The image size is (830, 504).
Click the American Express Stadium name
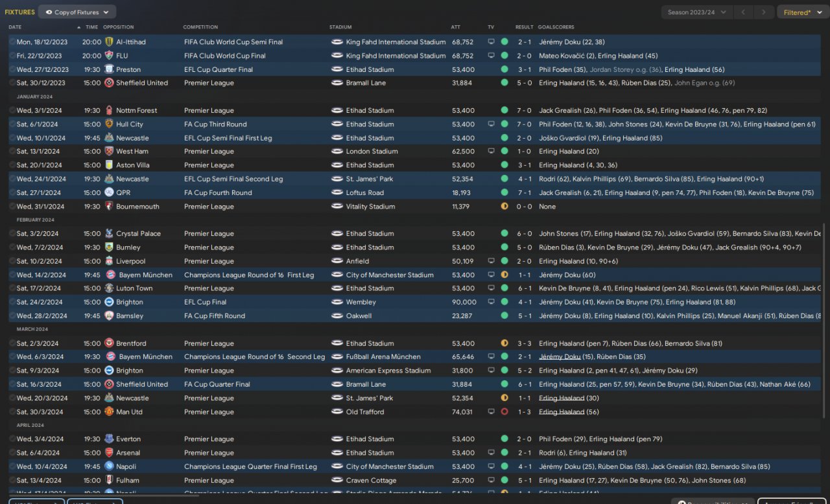(x=388, y=371)
